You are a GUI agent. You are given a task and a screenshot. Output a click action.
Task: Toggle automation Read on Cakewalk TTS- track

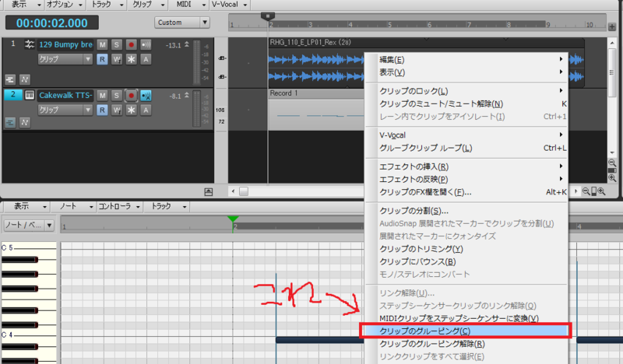pos(102,110)
